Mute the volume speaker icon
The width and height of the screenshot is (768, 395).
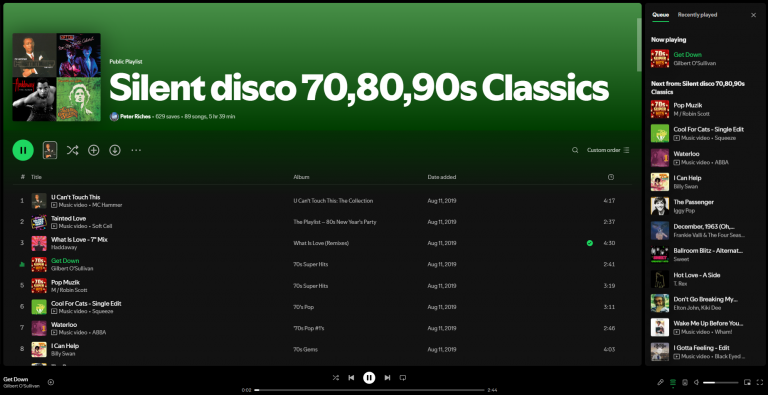(x=696, y=382)
